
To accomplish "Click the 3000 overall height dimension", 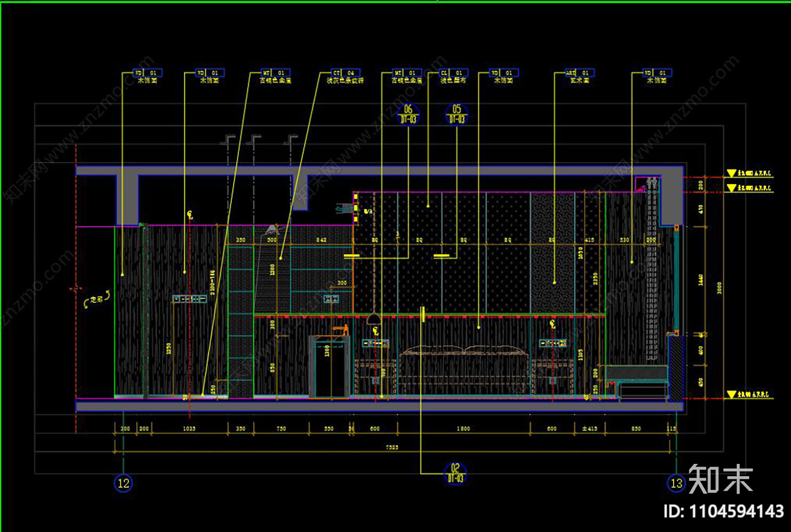I will (719, 288).
